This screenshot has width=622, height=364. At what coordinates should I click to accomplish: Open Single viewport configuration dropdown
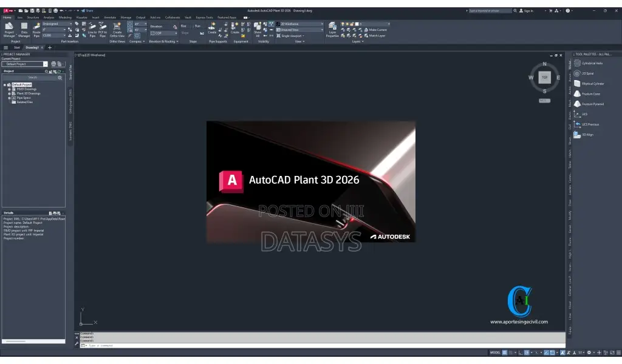point(290,36)
